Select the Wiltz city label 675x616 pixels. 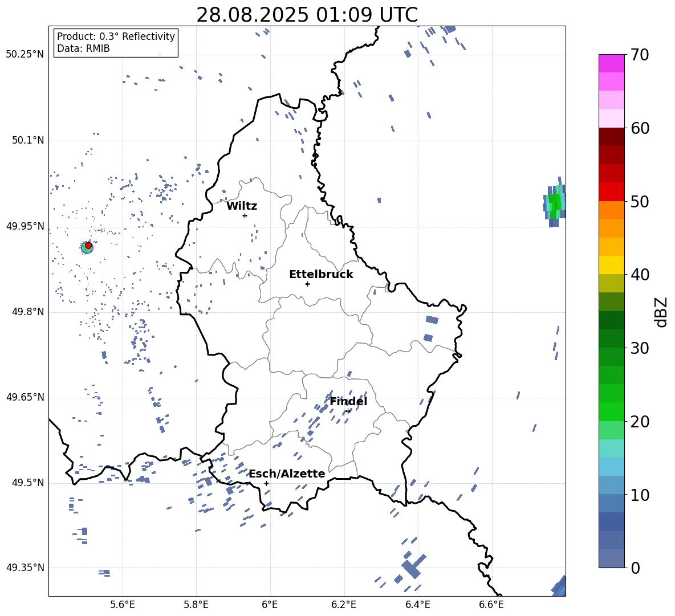click(242, 206)
